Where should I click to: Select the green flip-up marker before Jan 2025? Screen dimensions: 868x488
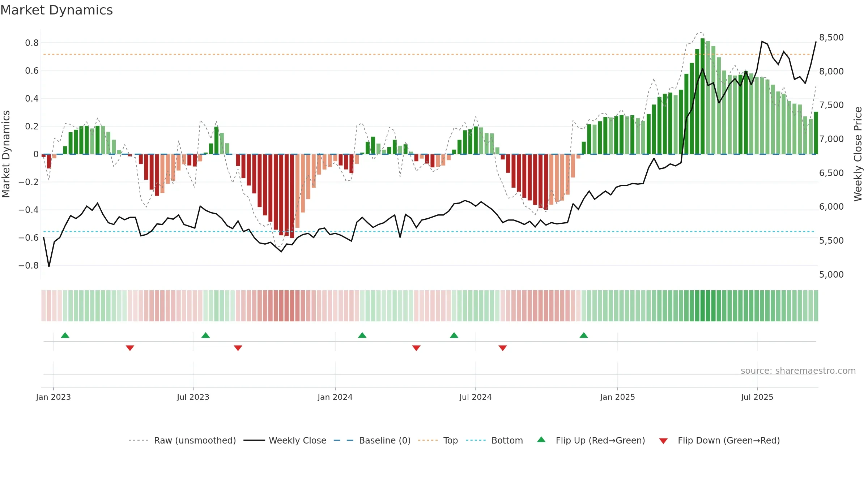(x=584, y=335)
